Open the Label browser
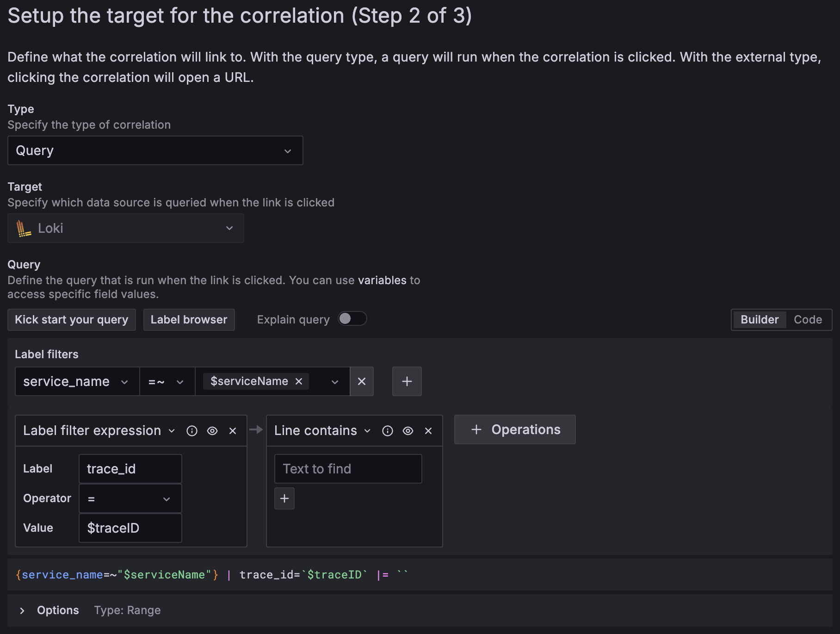Screen dimensions: 840x634 point(188,319)
